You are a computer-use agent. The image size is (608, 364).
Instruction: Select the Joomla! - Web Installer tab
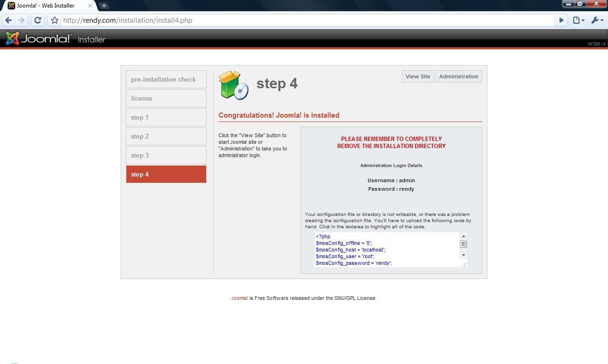click(x=49, y=6)
